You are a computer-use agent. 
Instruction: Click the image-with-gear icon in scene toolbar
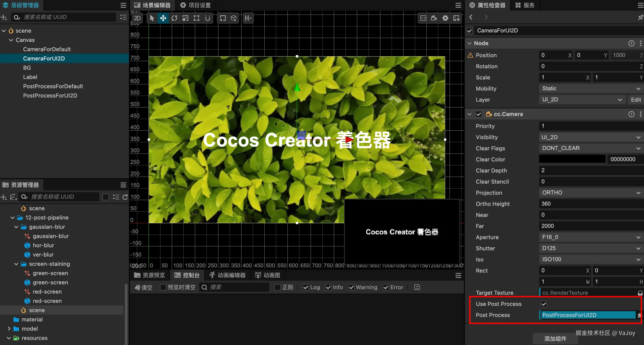pos(456,18)
